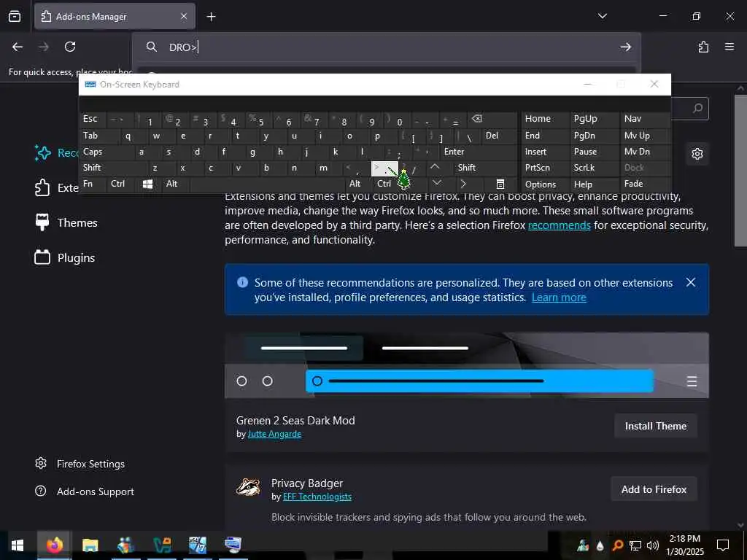Open the notification center icon
747x560 pixels.
point(723,545)
